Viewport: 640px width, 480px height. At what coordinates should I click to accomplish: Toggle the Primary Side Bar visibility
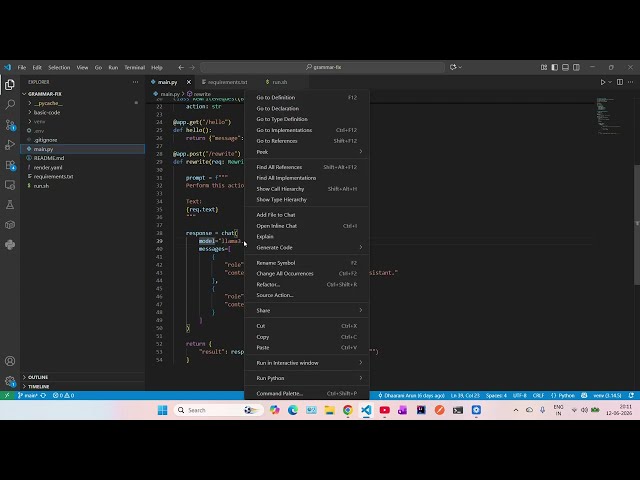tap(554, 67)
